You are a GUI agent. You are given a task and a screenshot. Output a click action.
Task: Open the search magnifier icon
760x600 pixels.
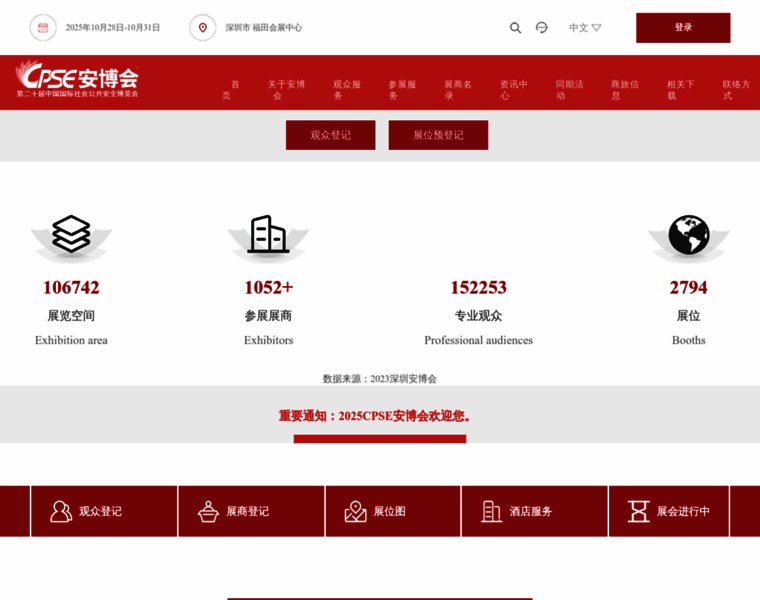pyautogui.click(x=515, y=28)
